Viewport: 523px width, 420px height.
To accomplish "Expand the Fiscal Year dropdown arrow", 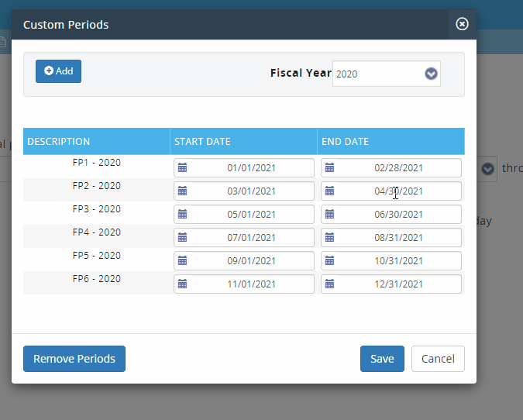I will [432, 74].
